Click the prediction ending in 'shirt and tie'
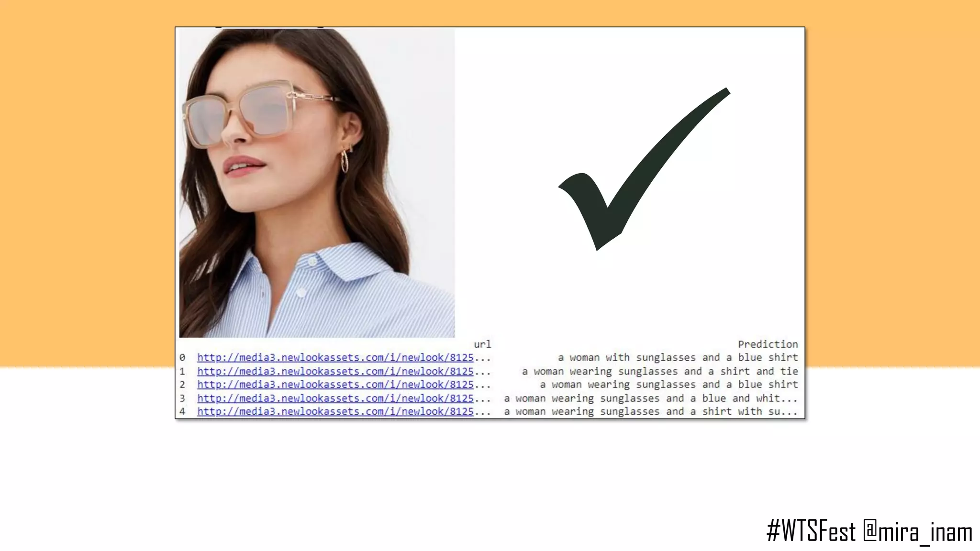Screen dimensions: 980x551 click(x=660, y=371)
